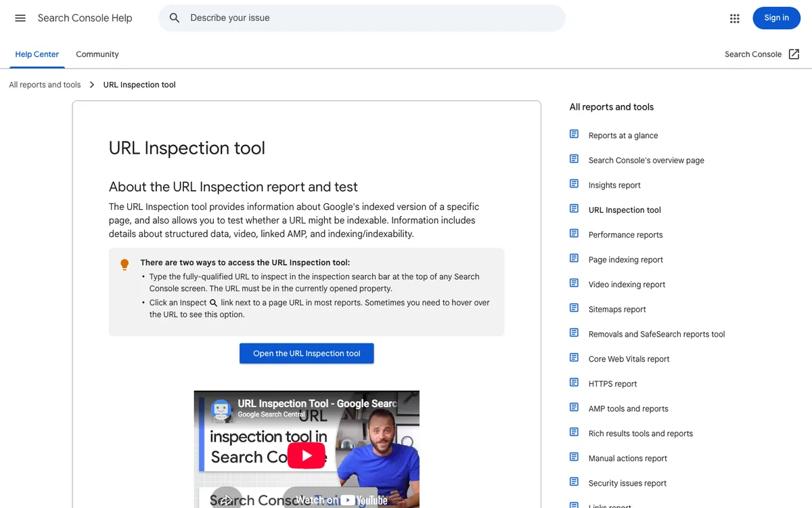The image size is (812, 508).
Task: Click the document icon beside Removals and SafeSearch
Action: coord(574,333)
